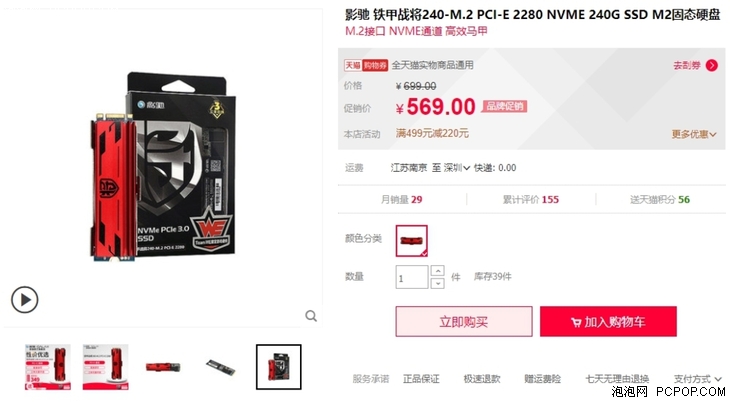Click the 天猫 购物券 badge
730x402 pixels.
365,65
